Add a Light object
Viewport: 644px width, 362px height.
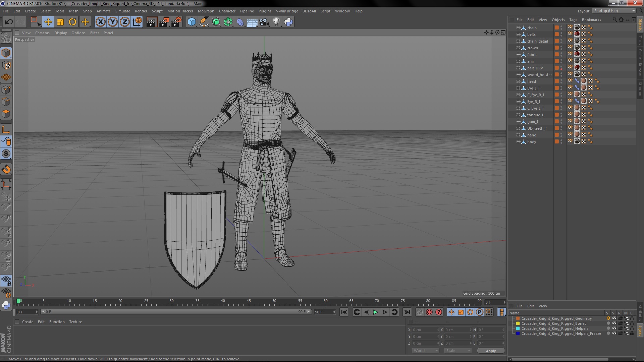click(x=276, y=22)
